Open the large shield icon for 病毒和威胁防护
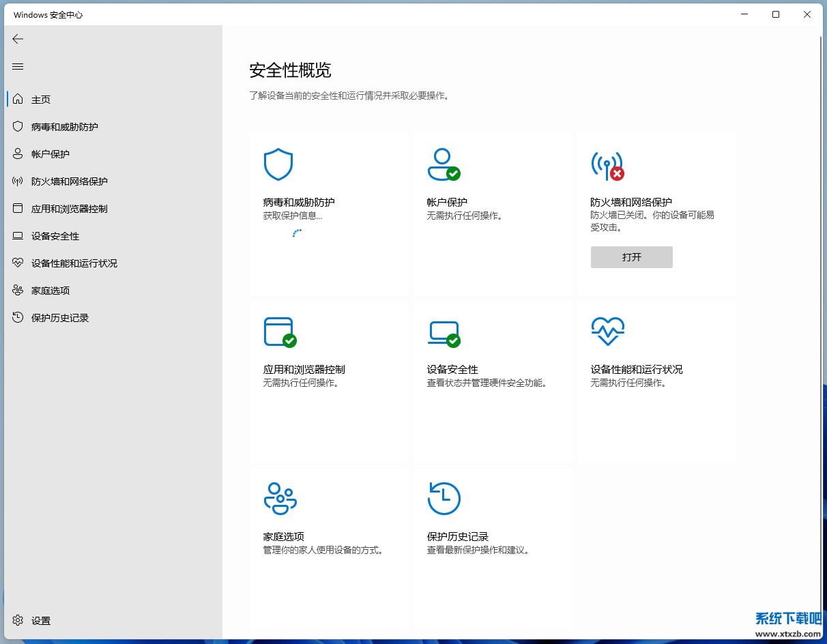This screenshot has height=644, width=827. coord(278,164)
